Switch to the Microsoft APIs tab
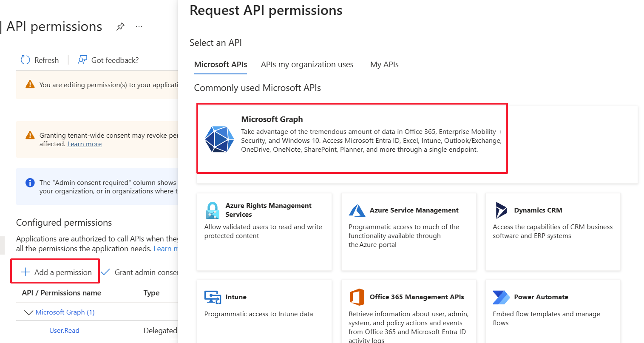The width and height of the screenshot is (644, 343). 221,65
